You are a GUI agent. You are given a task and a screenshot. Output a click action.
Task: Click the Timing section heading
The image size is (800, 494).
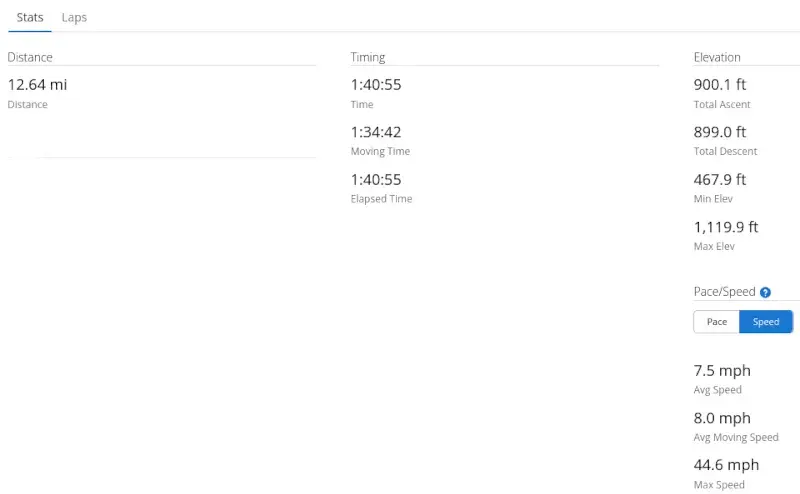pyautogui.click(x=367, y=57)
